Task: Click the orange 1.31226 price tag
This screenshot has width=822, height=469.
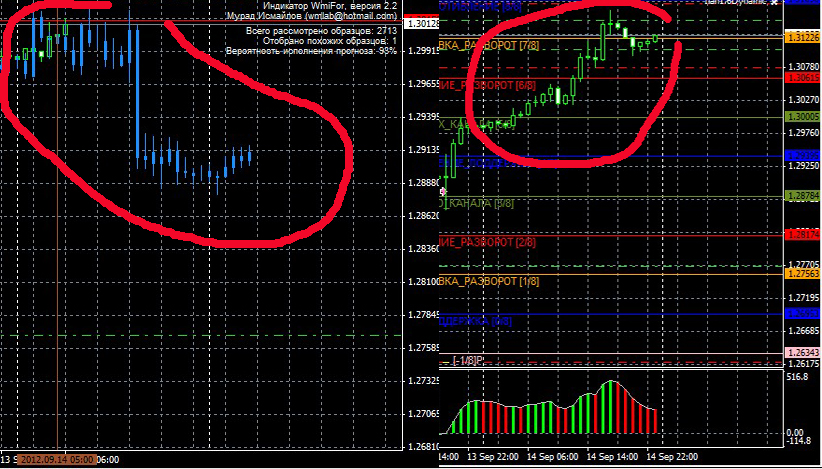Action: (803, 37)
